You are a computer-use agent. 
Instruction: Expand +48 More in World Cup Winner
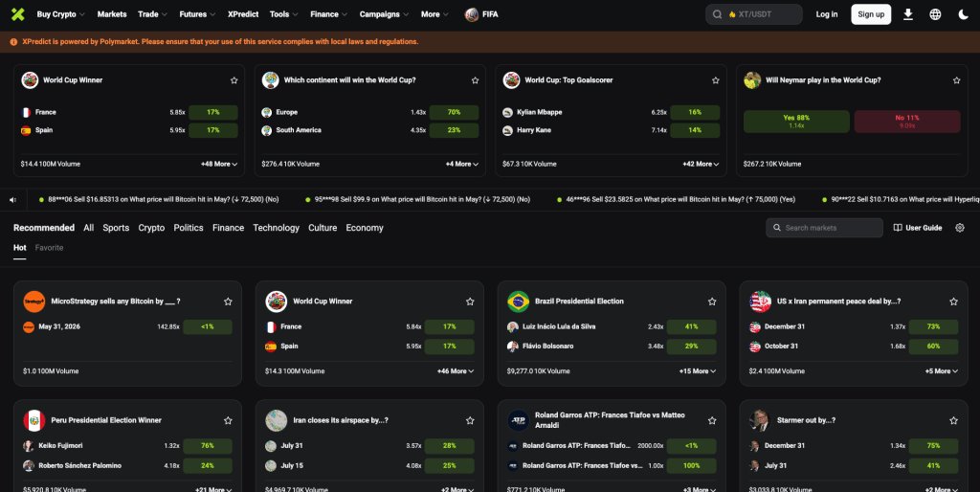pyautogui.click(x=219, y=164)
